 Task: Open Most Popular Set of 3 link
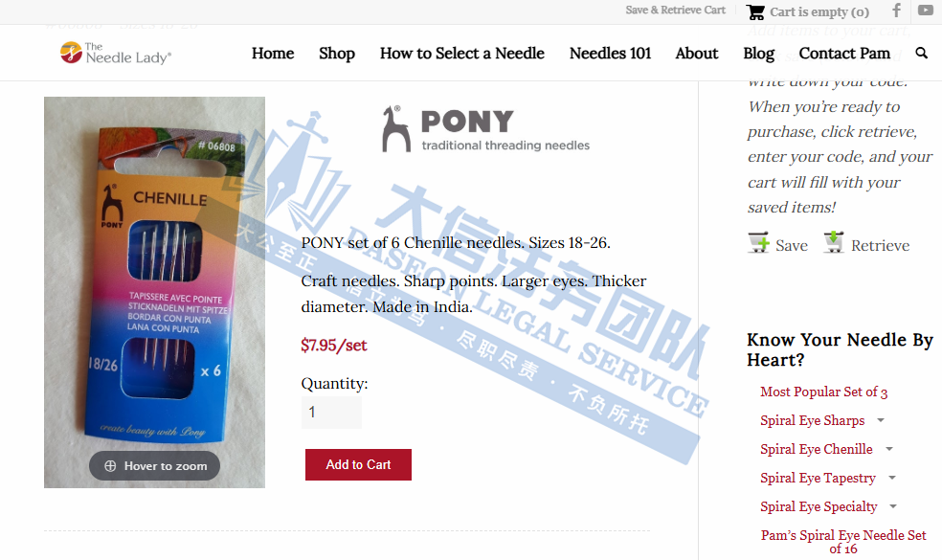823,392
